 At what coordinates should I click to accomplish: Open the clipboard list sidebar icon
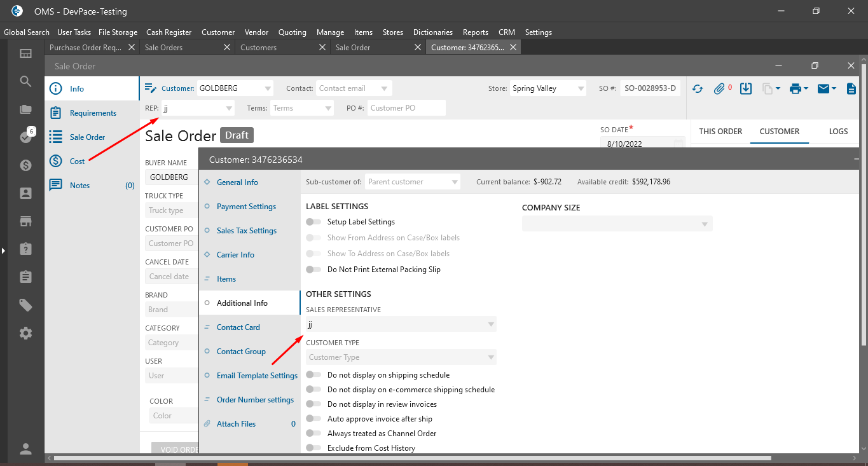pyautogui.click(x=25, y=277)
